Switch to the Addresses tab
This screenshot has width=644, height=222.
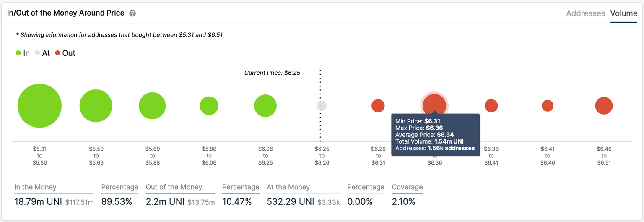pyautogui.click(x=585, y=13)
